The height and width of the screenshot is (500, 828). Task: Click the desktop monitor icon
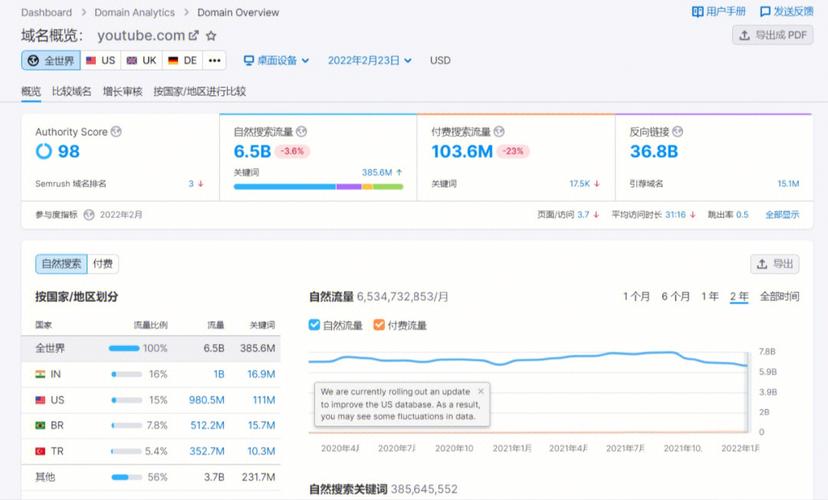tap(249, 60)
